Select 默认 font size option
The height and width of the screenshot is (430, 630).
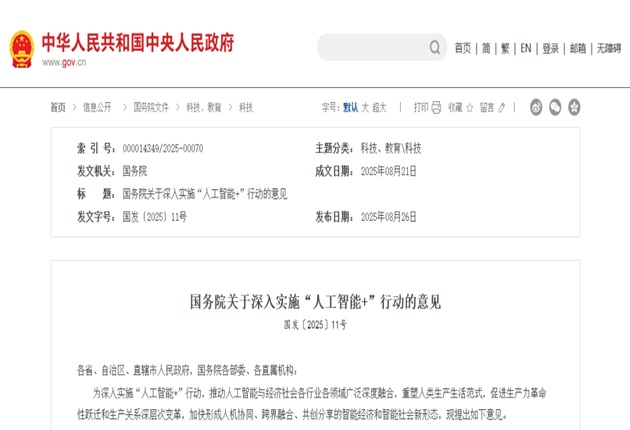click(x=350, y=107)
